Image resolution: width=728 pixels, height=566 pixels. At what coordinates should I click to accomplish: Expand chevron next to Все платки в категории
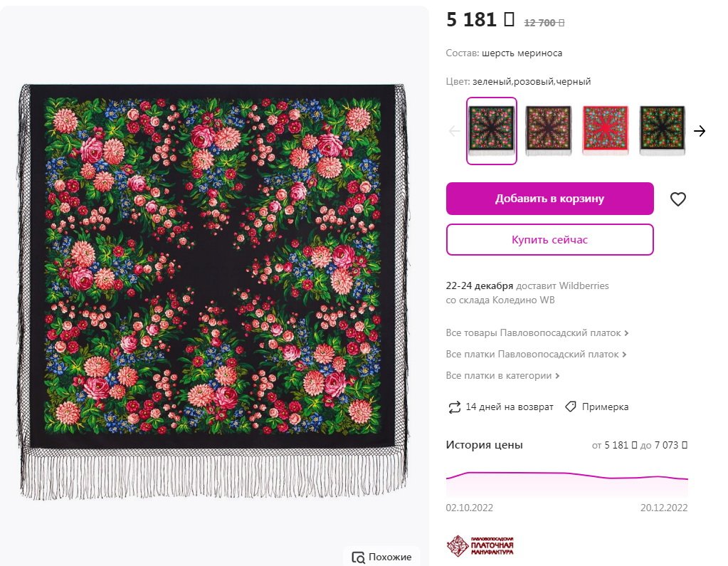pos(557,376)
